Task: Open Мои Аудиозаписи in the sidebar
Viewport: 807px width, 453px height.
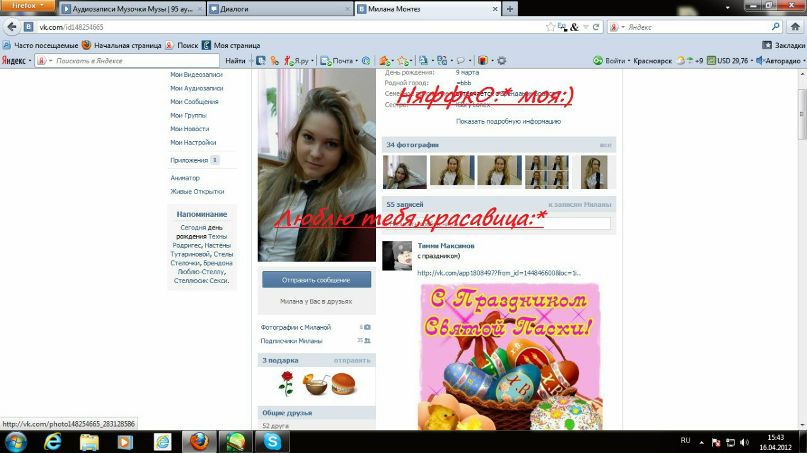Action: [x=197, y=88]
